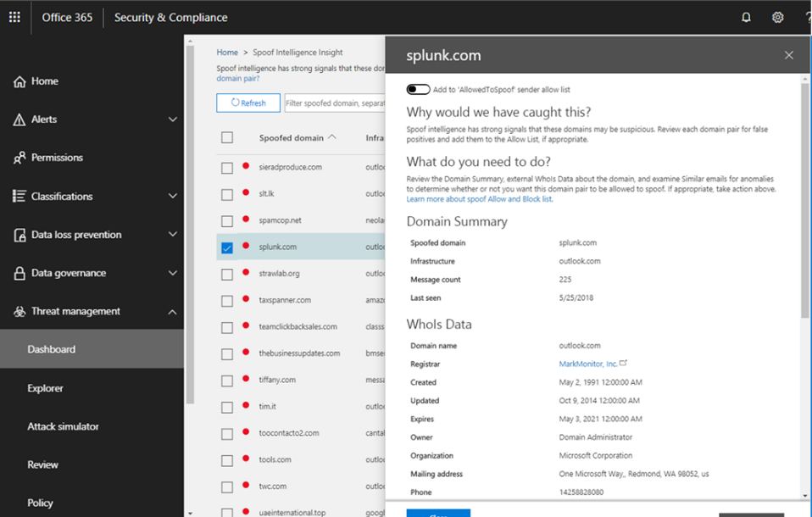Click the Classifications list icon

point(19,196)
